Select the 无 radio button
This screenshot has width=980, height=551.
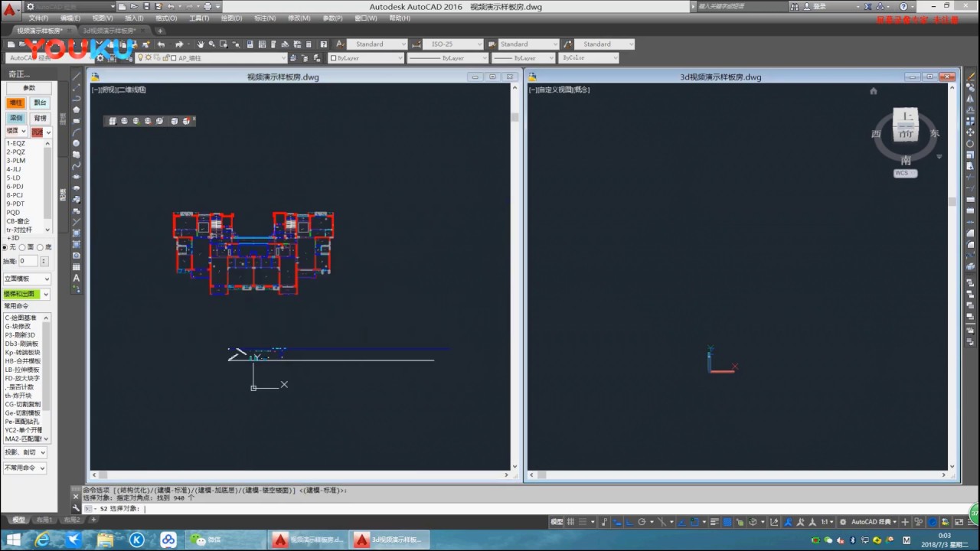pyautogui.click(x=5, y=247)
